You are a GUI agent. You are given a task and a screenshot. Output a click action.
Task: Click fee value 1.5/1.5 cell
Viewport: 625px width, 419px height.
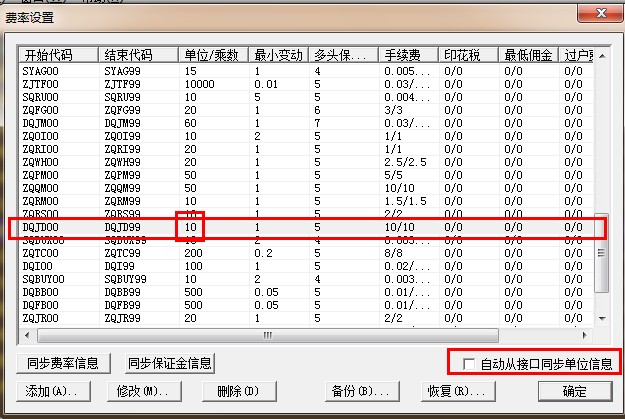click(x=405, y=201)
